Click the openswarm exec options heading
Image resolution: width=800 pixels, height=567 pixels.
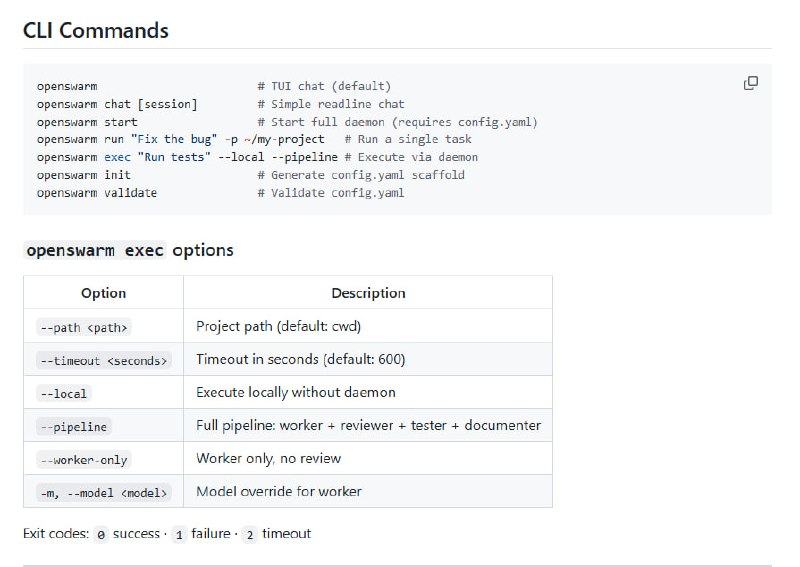(128, 250)
